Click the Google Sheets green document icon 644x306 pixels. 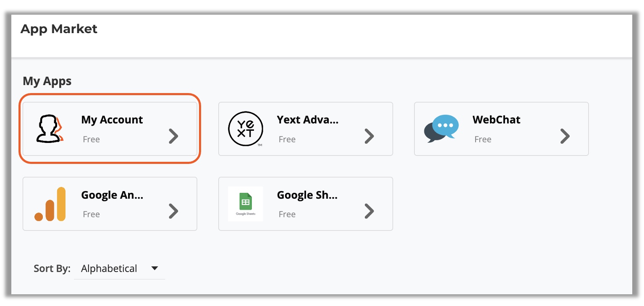tap(246, 204)
